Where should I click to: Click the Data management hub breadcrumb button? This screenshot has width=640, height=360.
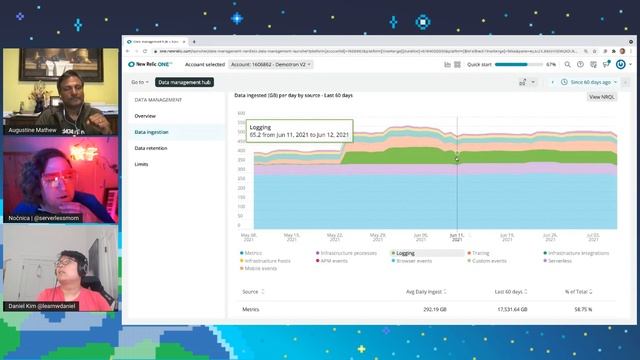(x=184, y=82)
